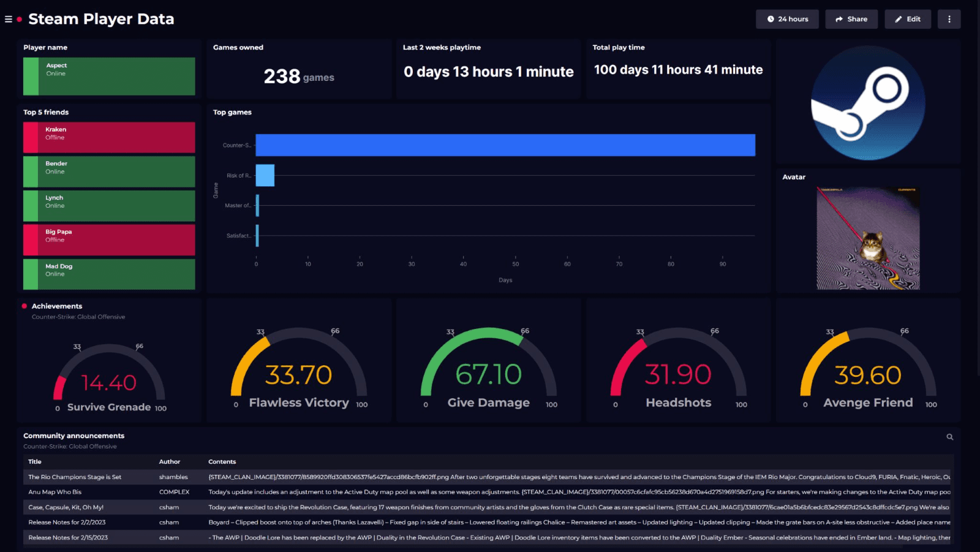Sort announcements by the Author column
This screenshot has width=980, height=552.
pos(170,461)
